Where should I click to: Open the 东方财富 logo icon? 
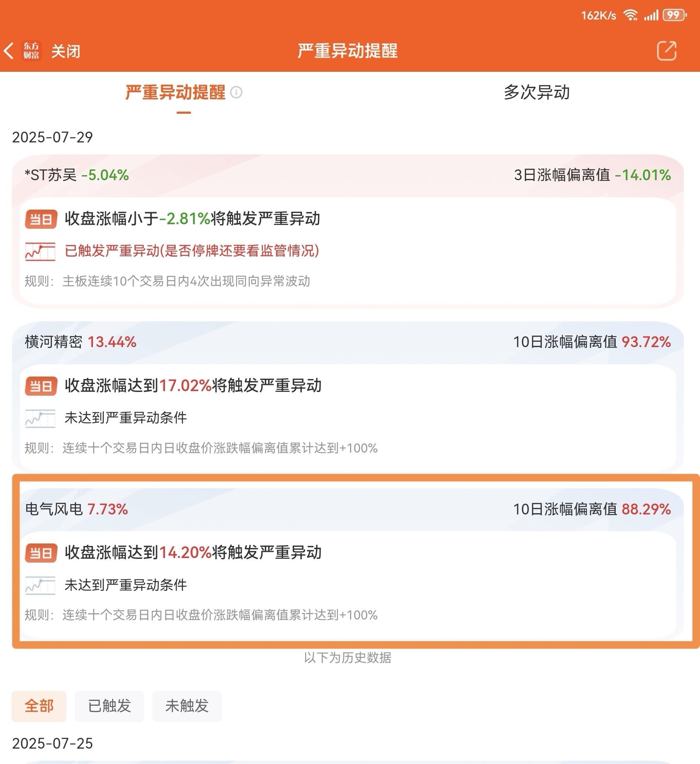coord(31,51)
